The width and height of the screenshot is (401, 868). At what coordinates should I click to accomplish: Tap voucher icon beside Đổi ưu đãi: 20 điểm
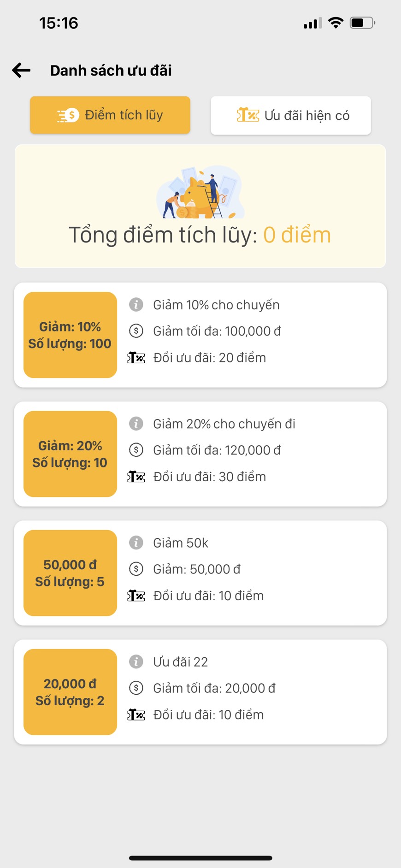coord(136,358)
